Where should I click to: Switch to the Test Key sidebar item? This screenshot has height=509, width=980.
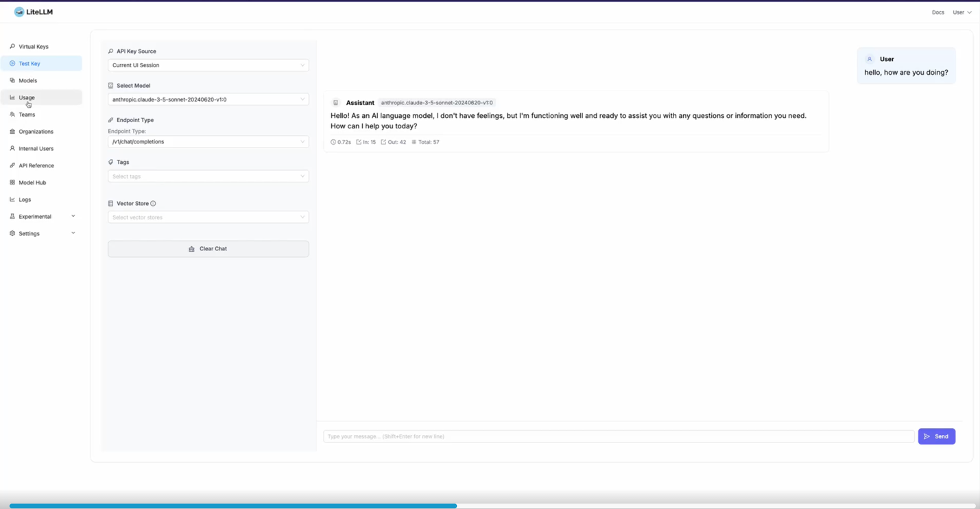(x=29, y=63)
